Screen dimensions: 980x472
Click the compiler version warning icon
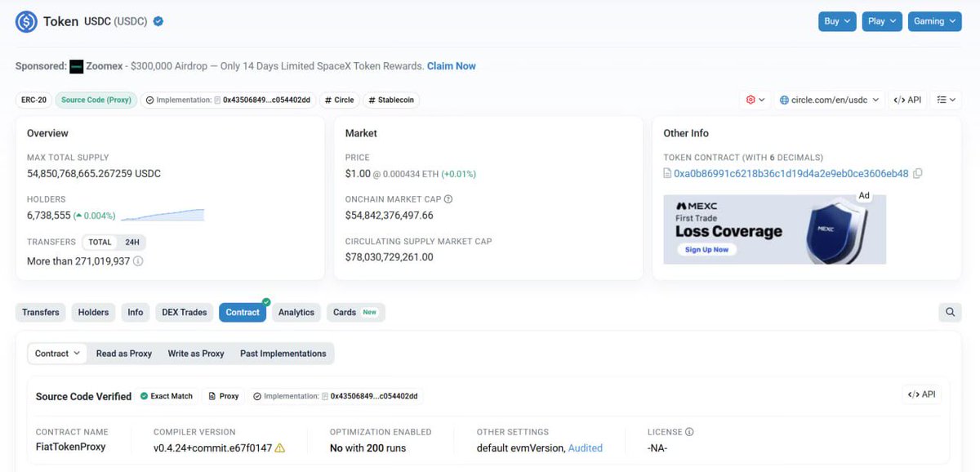click(280, 448)
